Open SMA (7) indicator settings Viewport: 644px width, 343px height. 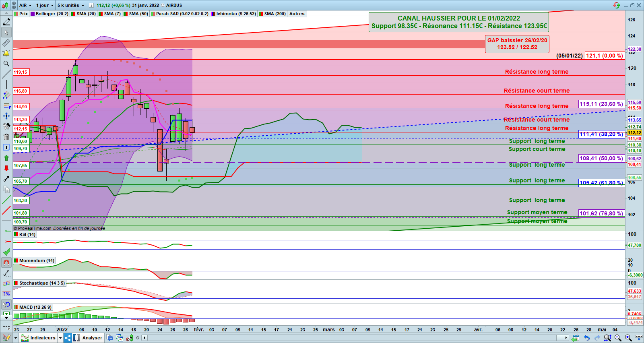[x=110, y=14]
